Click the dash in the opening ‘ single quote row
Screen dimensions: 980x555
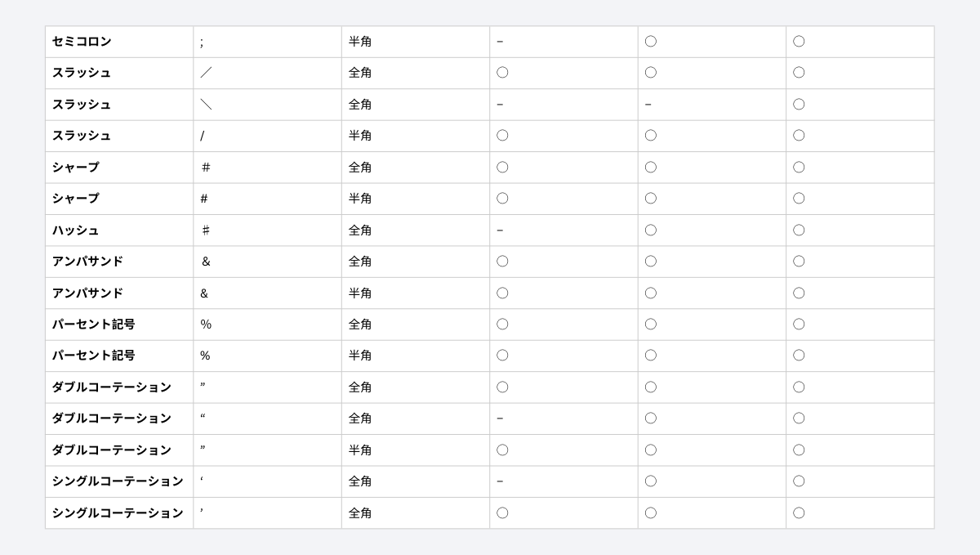500,481
